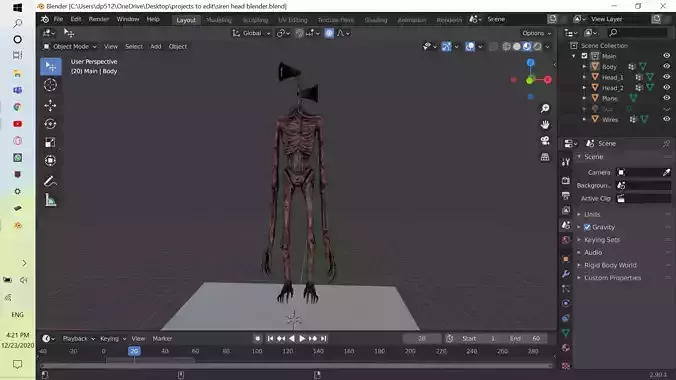
Task: Switch to wireframe viewport shading
Action: coord(507,47)
